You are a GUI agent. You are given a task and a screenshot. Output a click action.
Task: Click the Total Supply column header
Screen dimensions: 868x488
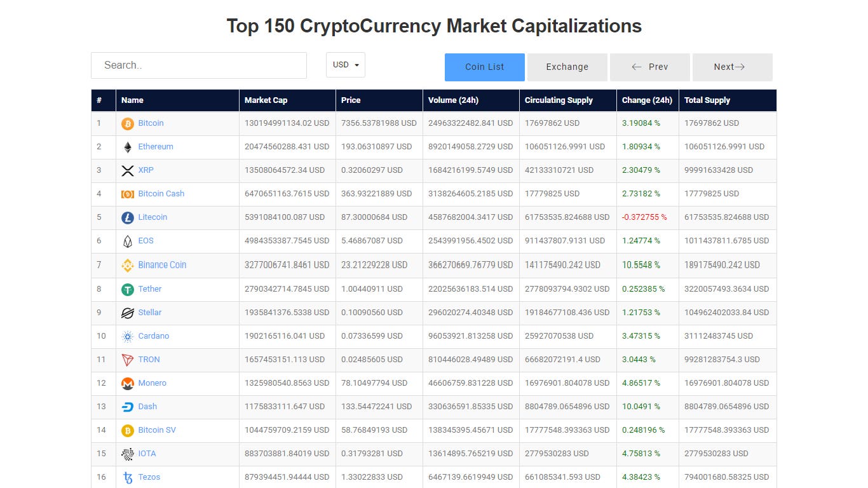point(728,100)
